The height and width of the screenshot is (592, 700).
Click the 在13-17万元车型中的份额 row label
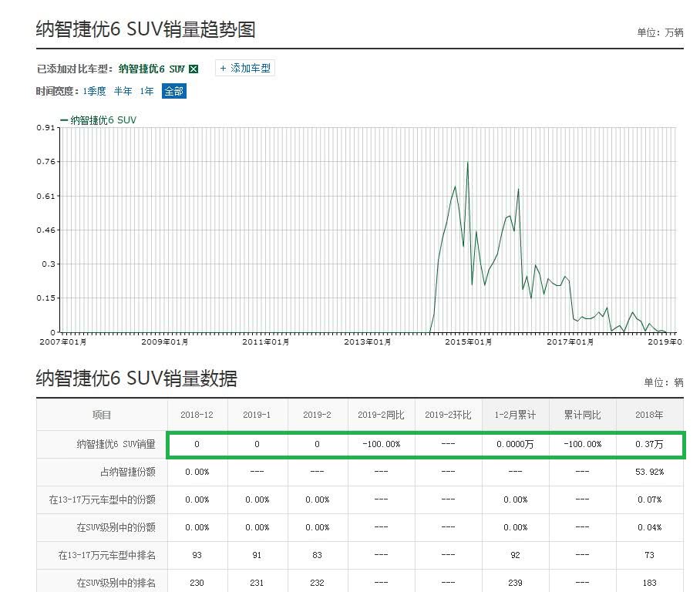click(103, 499)
